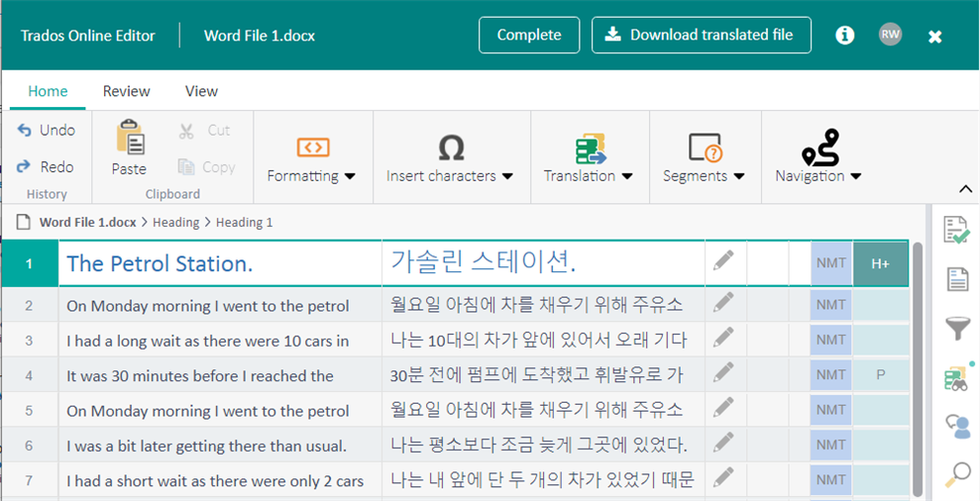Click Heading 1 in the breadcrumb
This screenshot has height=501, width=980.
tap(245, 223)
